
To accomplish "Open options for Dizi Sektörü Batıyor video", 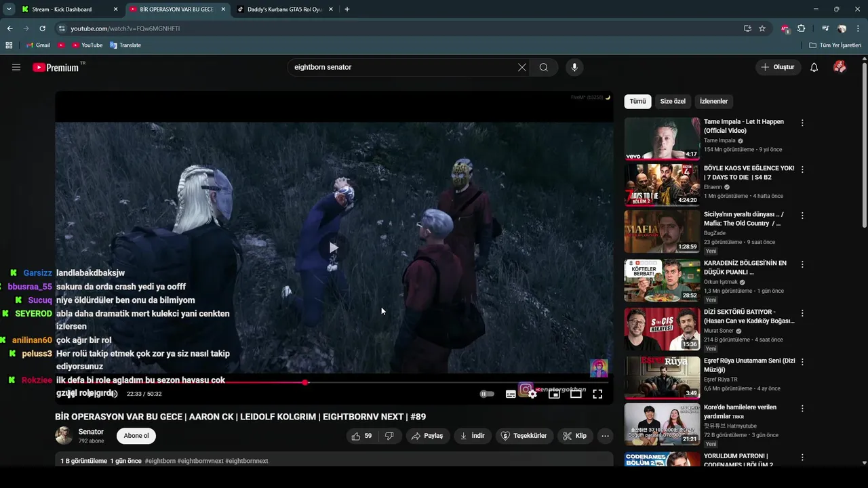I will [x=802, y=313].
